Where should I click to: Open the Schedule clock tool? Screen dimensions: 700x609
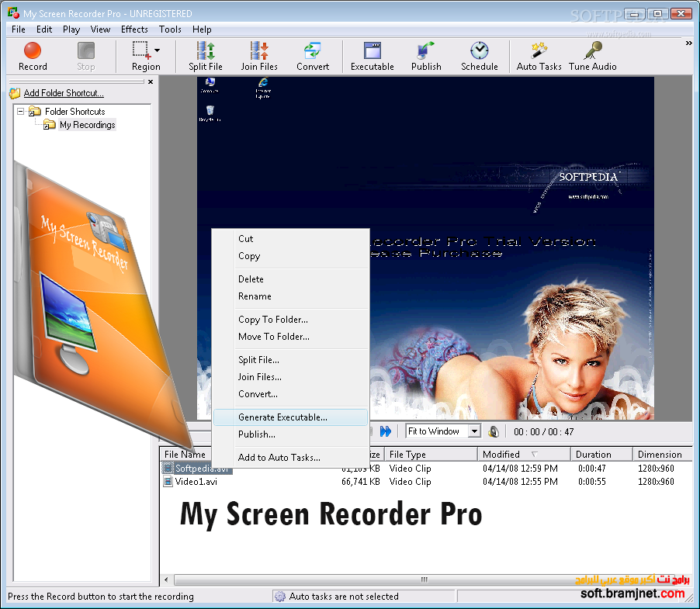point(480,56)
